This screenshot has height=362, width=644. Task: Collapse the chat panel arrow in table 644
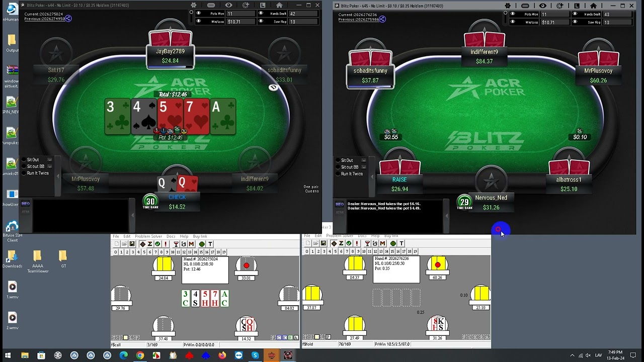132,215
